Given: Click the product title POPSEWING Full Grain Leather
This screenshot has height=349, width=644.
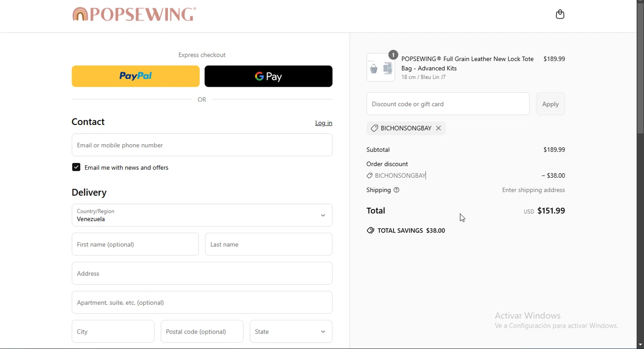Looking at the screenshot, I should click(468, 64).
